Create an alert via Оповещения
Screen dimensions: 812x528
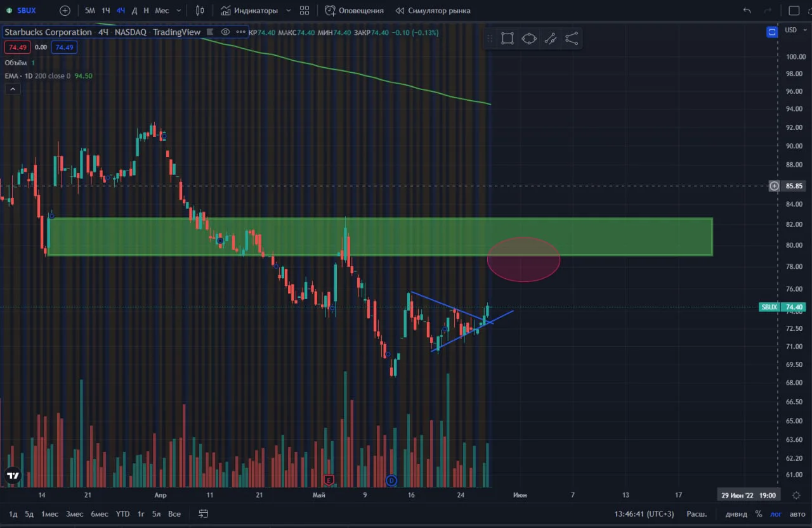[x=354, y=11]
